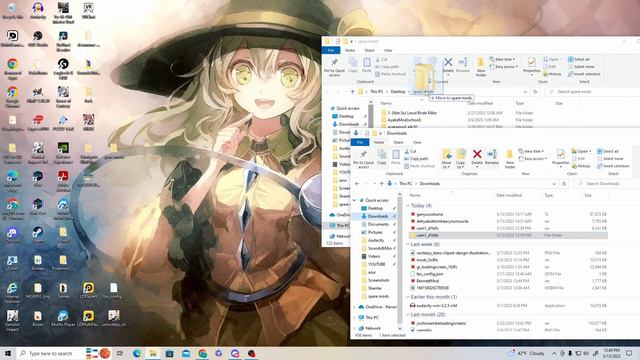
Task: Click Copy path in the Downloads ribbon
Action: pos(416,158)
